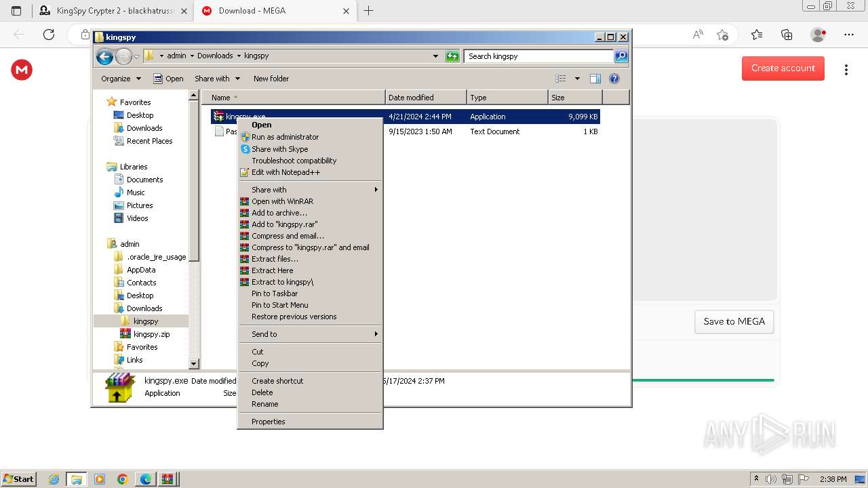Open a new browser tab with plus icon
This screenshot has width=868, height=488.
tap(368, 11)
